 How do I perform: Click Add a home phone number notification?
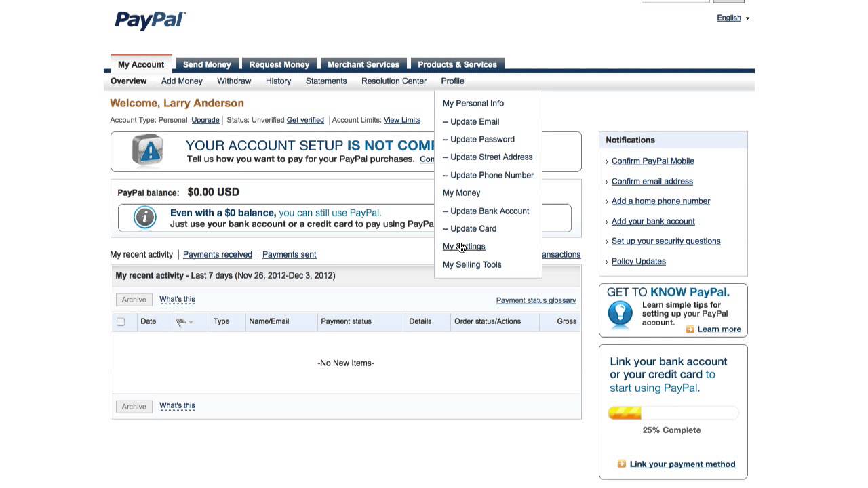tap(661, 201)
